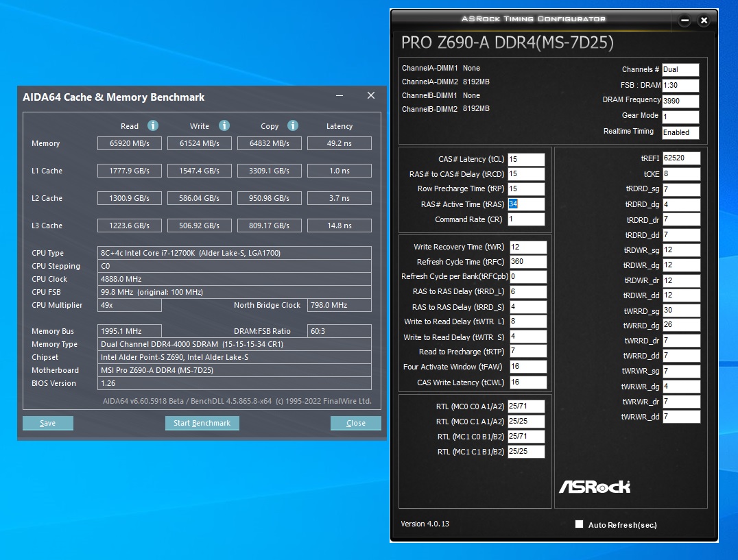Click the Channels # field showing Dual
This screenshot has height=560, width=738.
[680, 70]
